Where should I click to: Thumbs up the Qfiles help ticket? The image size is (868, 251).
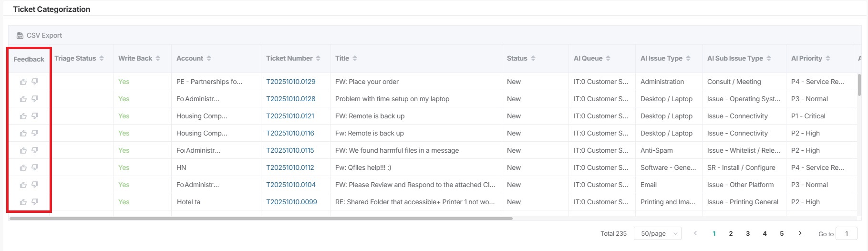pos(23,167)
